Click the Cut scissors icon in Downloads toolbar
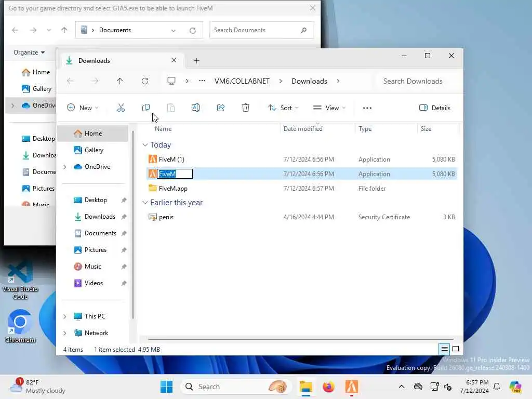This screenshot has width=532, height=399. 121,108
